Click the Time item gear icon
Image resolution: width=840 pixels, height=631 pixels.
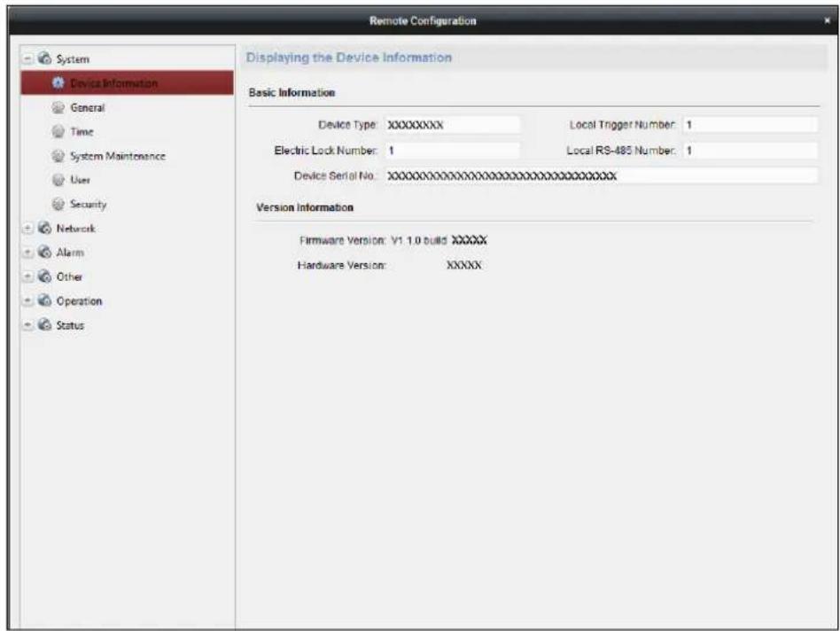click(58, 131)
